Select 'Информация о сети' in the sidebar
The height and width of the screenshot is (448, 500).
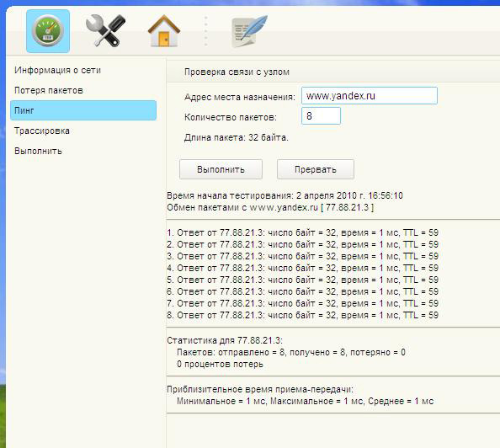(57, 70)
